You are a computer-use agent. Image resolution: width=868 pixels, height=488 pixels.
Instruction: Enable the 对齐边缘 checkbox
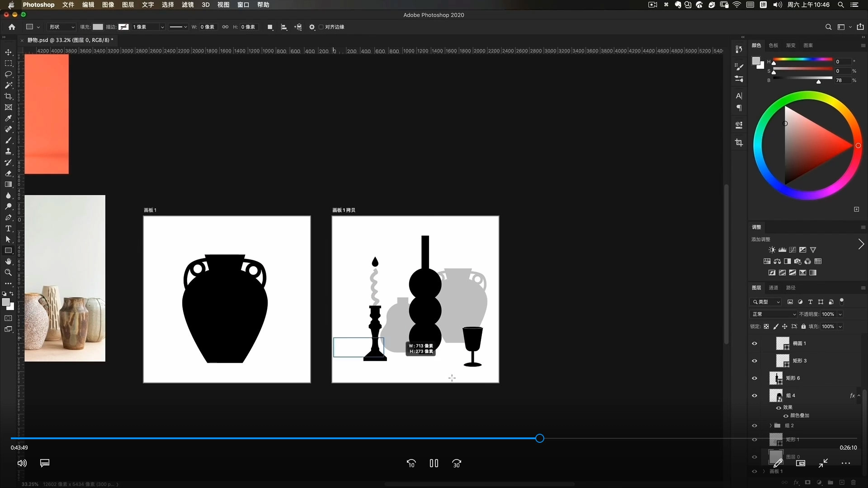[321, 27]
